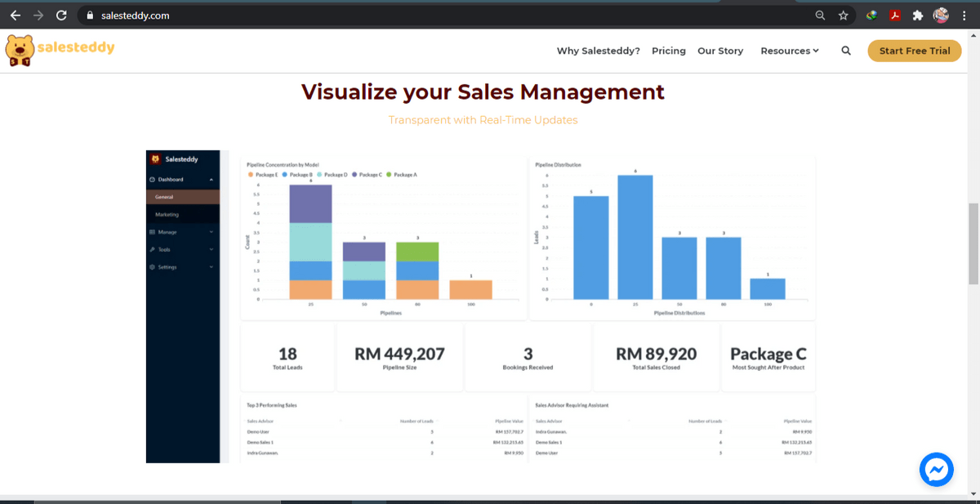Click the browser forward arrow
The width and height of the screenshot is (980, 504).
coord(38,16)
